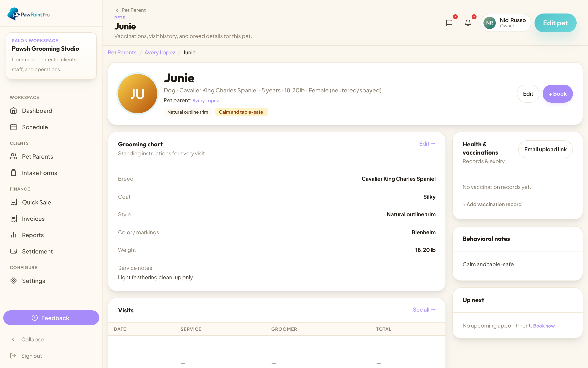Open Dashboard menu item
The width and height of the screenshot is (588, 368).
tap(51, 111)
